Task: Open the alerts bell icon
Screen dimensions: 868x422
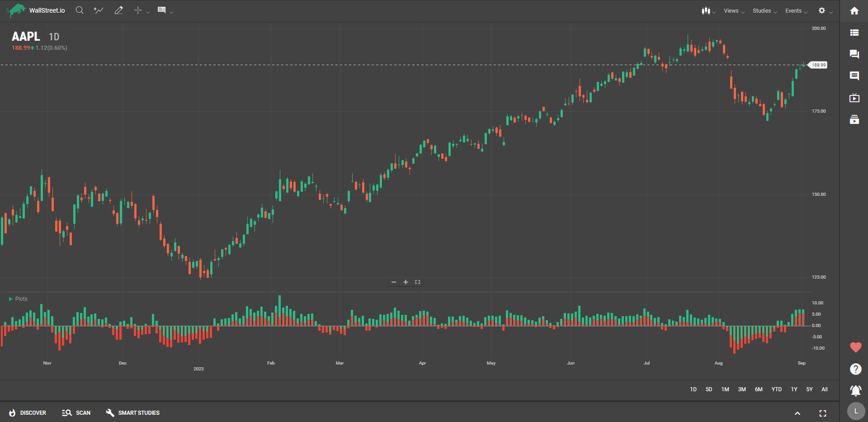Action: 856,390
